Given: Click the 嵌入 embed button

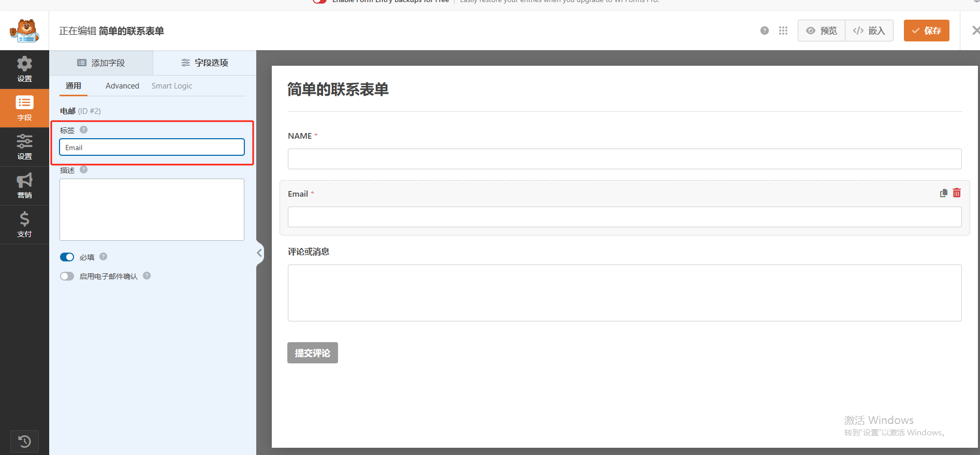Looking at the screenshot, I should point(869,31).
